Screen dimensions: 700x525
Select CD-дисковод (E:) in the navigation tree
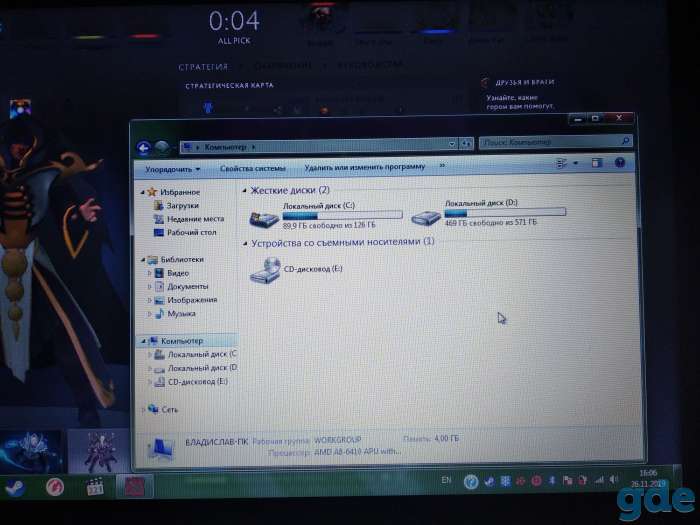pyautogui.click(x=191, y=382)
